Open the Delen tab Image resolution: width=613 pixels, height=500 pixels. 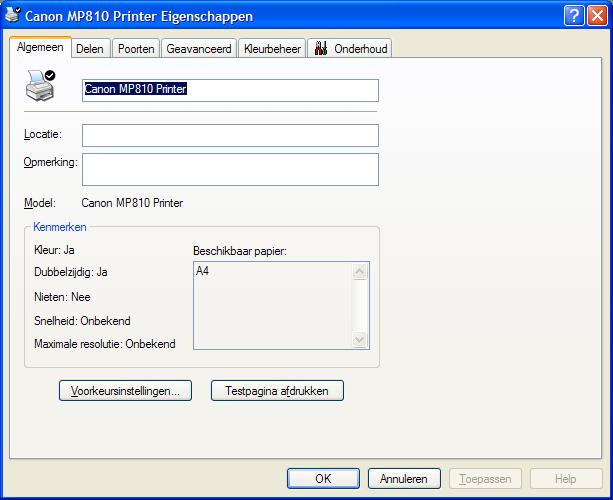click(x=90, y=49)
